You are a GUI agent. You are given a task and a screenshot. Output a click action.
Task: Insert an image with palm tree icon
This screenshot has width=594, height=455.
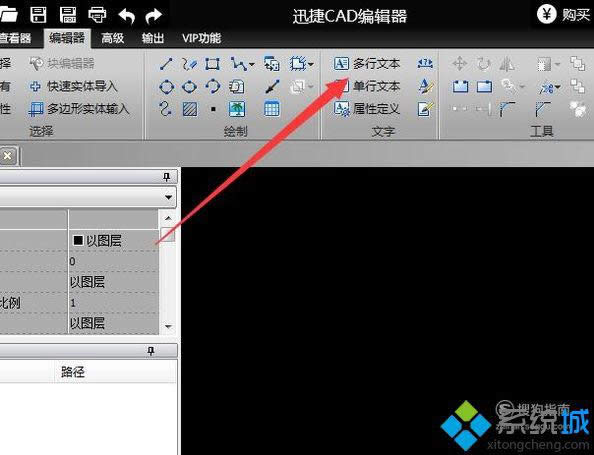coord(237,109)
